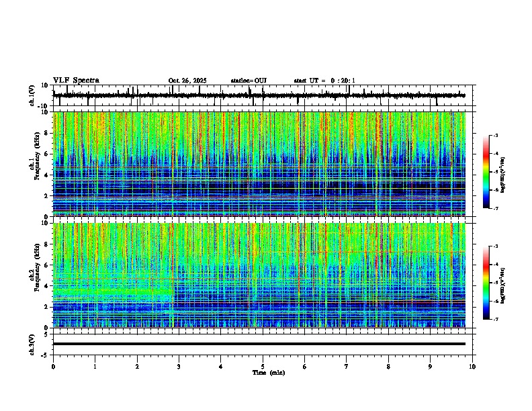Image resolution: width=532 pixels, height=411 pixels.
Task: Click the "-7" tick on ch.2 color bar
Action: tap(496, 319)
